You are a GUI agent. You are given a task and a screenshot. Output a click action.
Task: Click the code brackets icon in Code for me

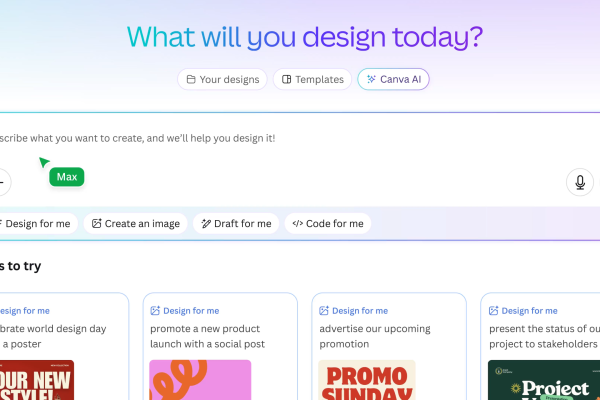tap(297, 224)
